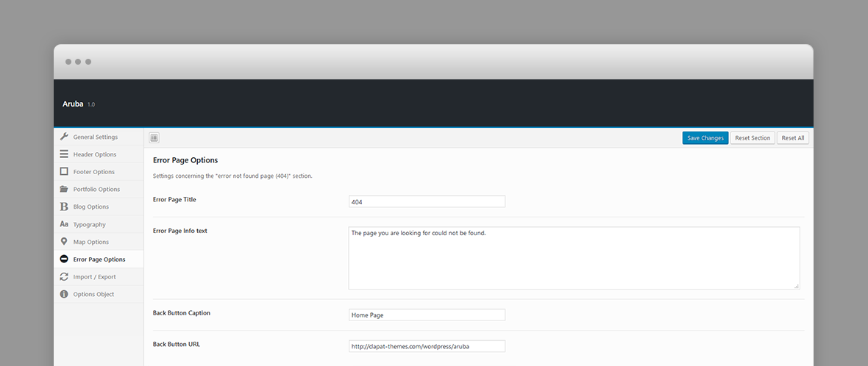The width and height of the screenshot is (868, 366).
Task: Click the 1.0 version number in header
Action: point(90,104)
